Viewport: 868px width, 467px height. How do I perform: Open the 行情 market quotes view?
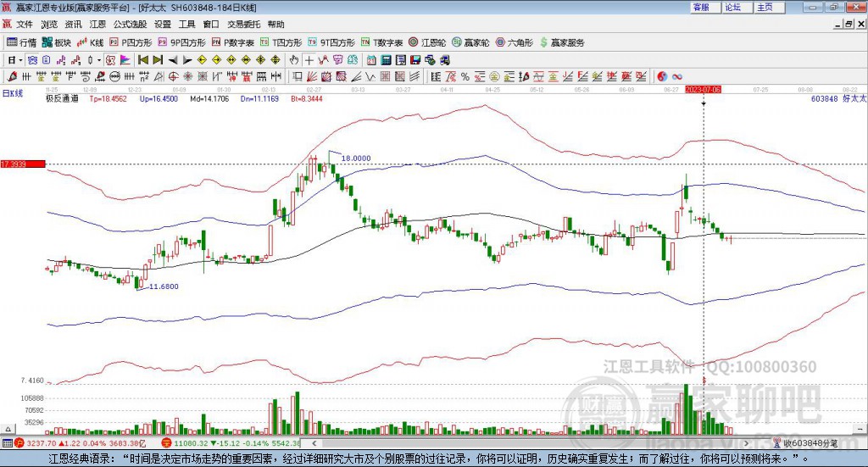[21, 42]
